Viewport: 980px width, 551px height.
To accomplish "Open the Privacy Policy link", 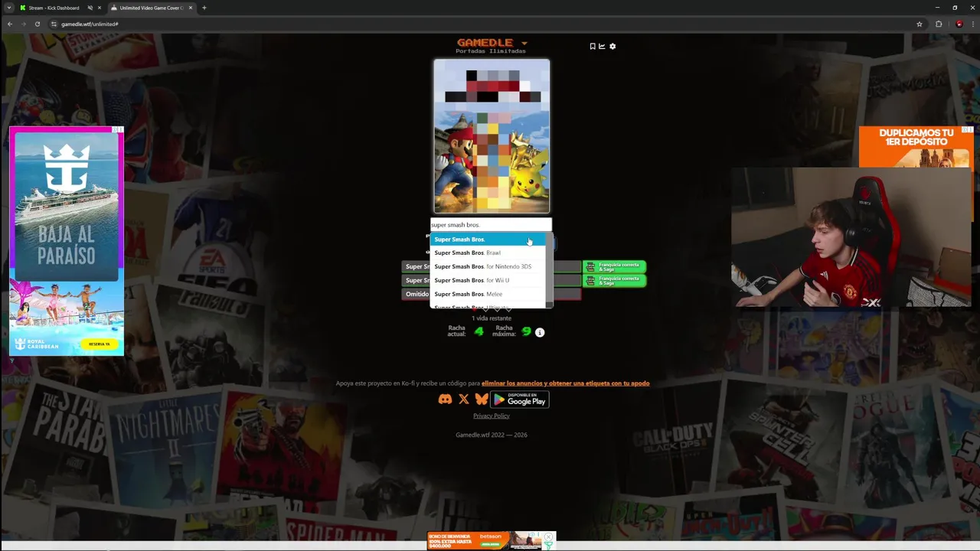I will (x=492, y=416).
